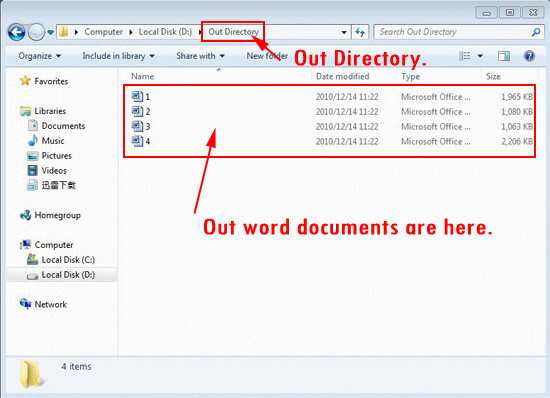Select Word document named 2
Image resolution: width=550 pixels, height=398 pixels.
[141, 112]
